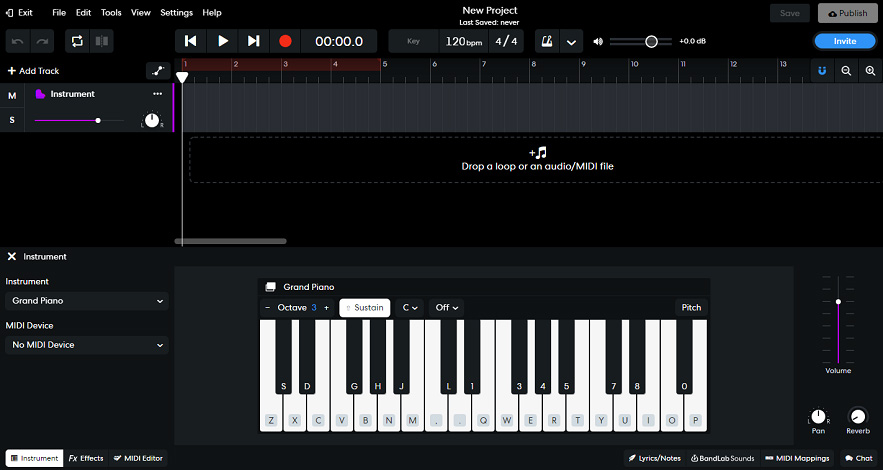Click the Publish button

[x=847, y=13]
